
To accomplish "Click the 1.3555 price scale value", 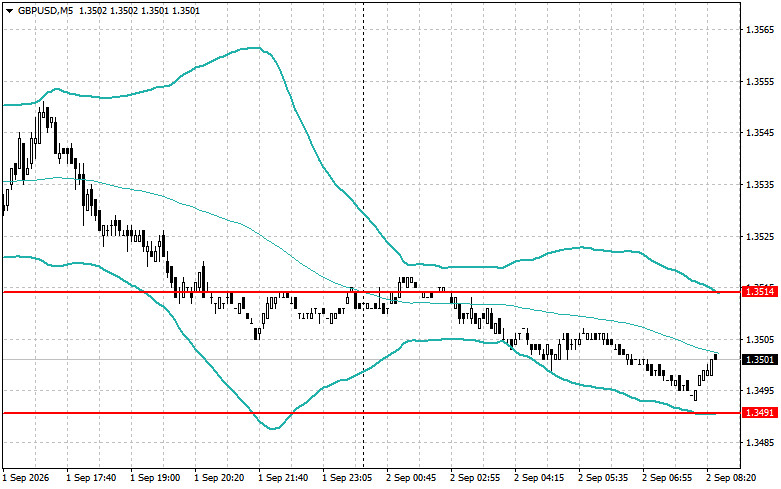I will tap(760, 82).
